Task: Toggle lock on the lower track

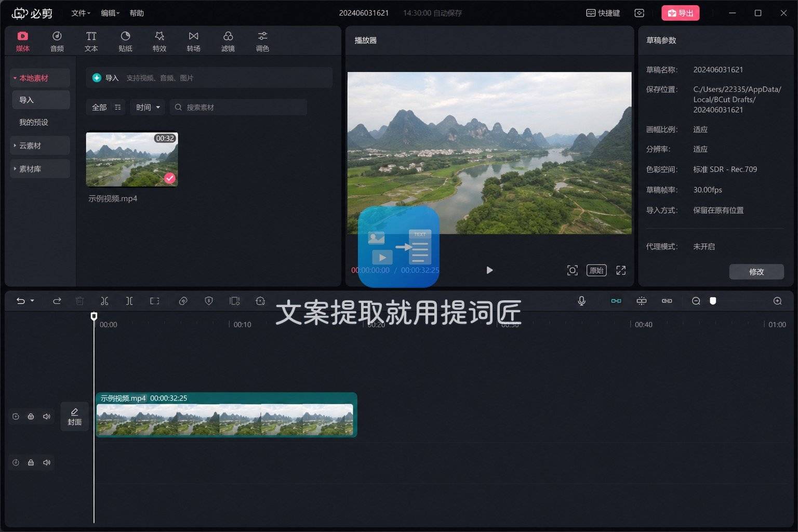Action: point(31,462)
